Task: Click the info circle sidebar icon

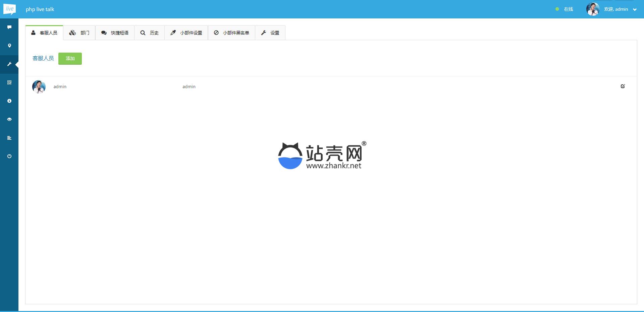Action: tap(9, 101)
